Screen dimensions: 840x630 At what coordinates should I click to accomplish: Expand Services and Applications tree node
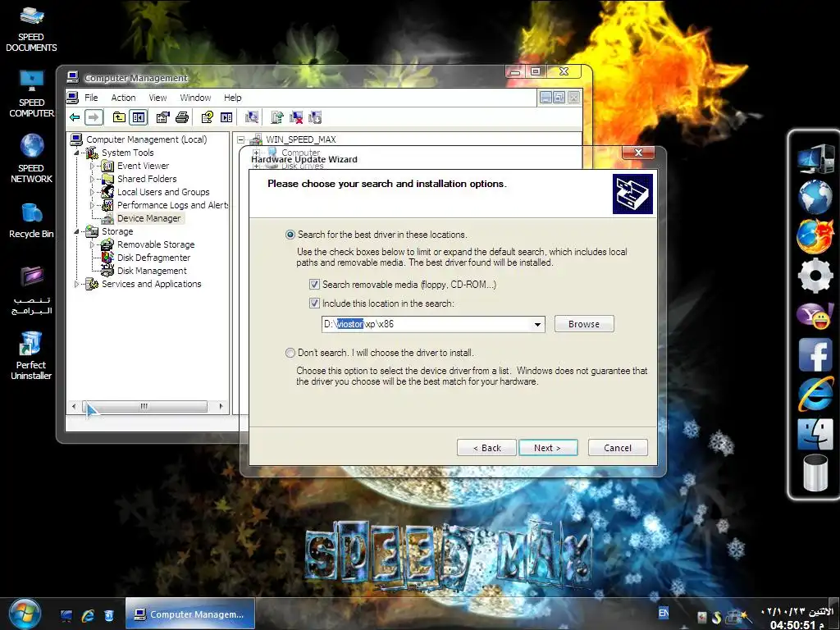(76, 284)
